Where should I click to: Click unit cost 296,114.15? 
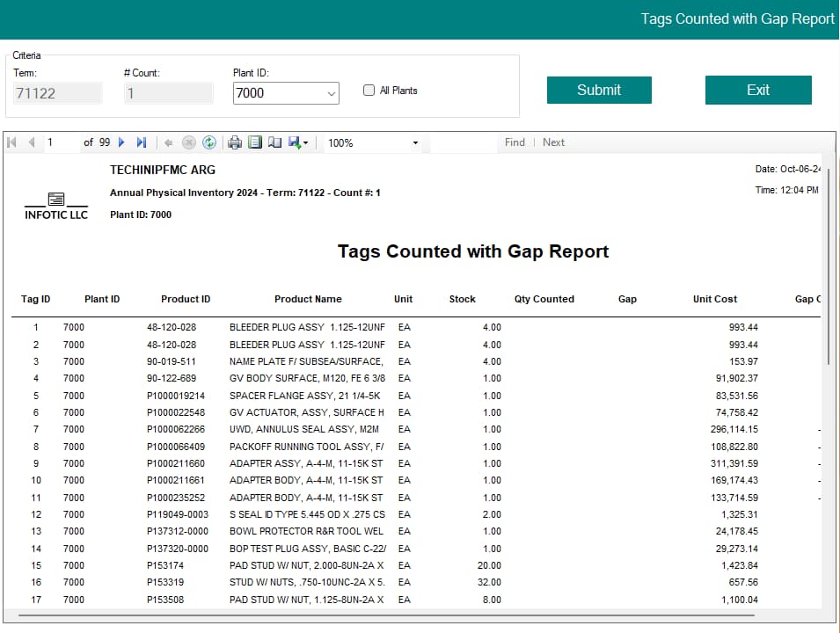734,429
